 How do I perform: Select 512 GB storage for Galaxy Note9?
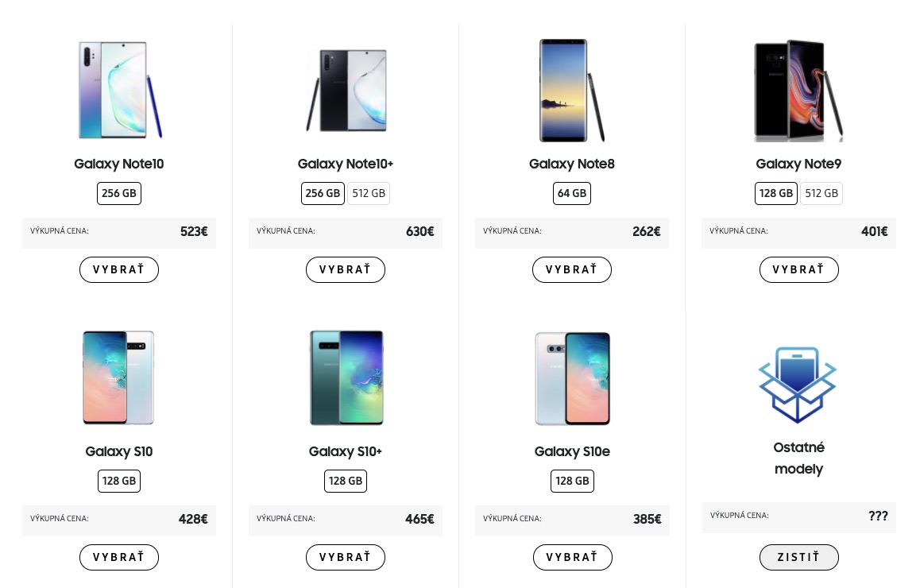821,193
